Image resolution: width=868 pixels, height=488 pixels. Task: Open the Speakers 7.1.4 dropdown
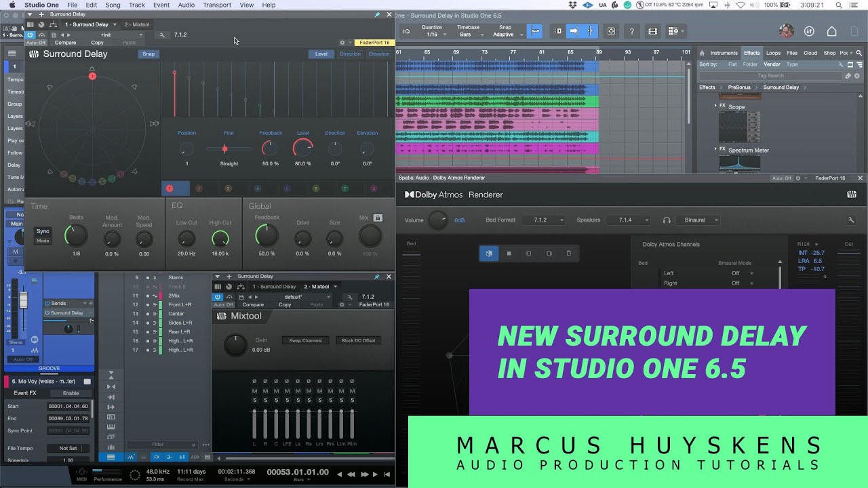click(x=629, y=220)
